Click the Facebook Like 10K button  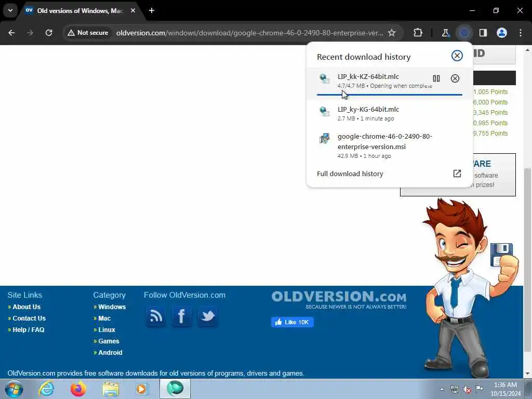(292, 322)
